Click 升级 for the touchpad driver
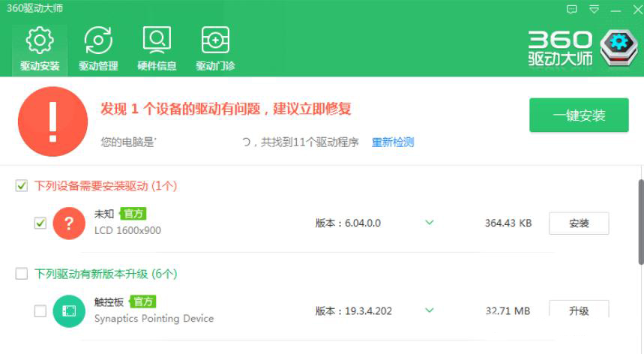This screenshot has width=644, height=354. 579,310
